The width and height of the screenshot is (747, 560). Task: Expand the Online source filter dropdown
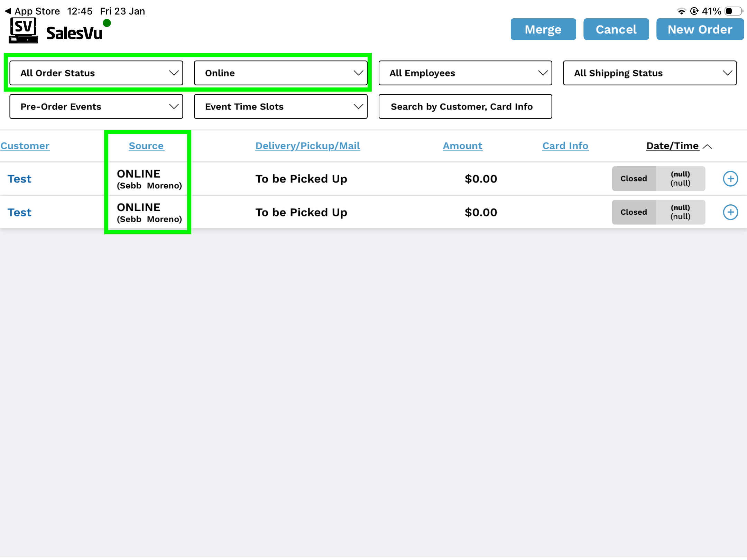pyautogui.click(x=280, y=73)
